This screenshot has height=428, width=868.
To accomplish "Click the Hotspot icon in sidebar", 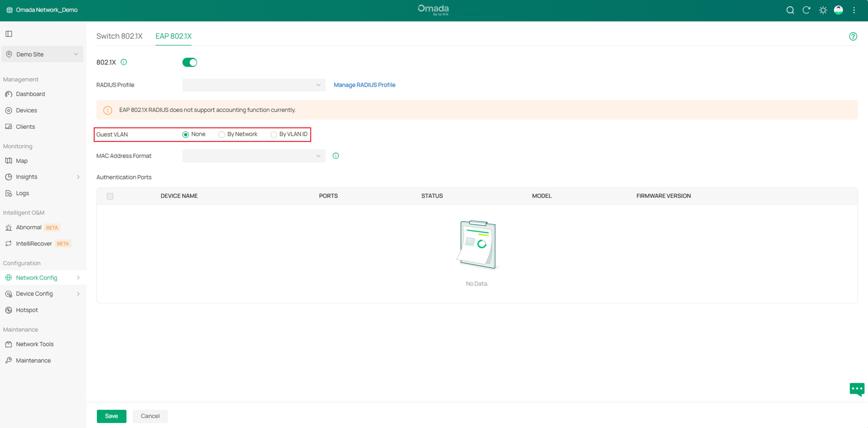I will coord(9,310).
